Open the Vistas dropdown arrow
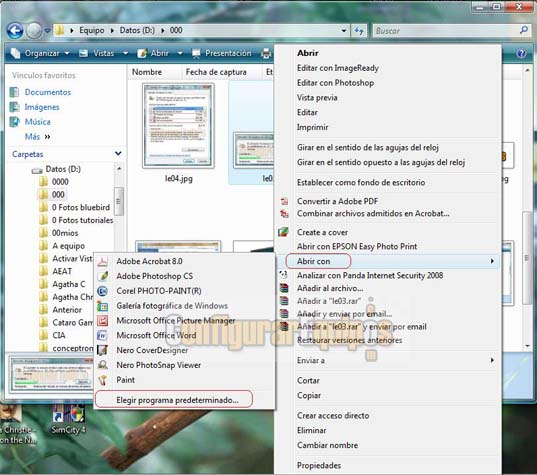This screenshot has width=537, height=475. pyautogui.click(x=126, y=53)
